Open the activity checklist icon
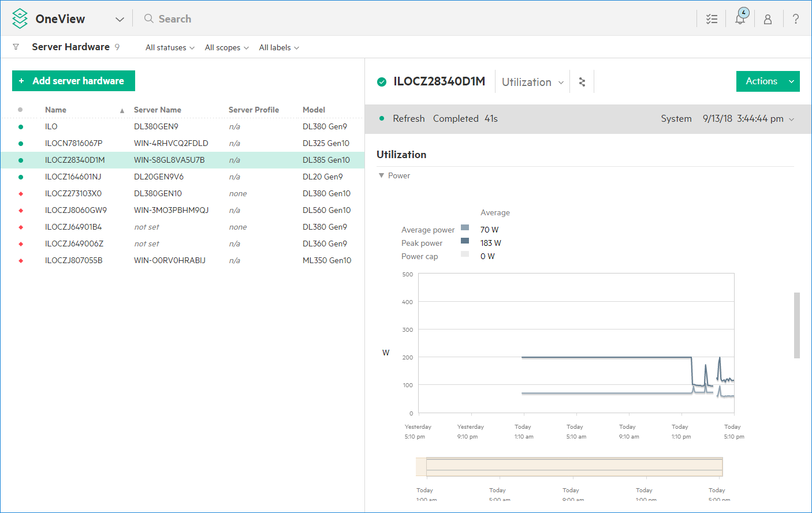Viewport: 812px width, 513px height. pyautogui.click(x=712, y=19)
